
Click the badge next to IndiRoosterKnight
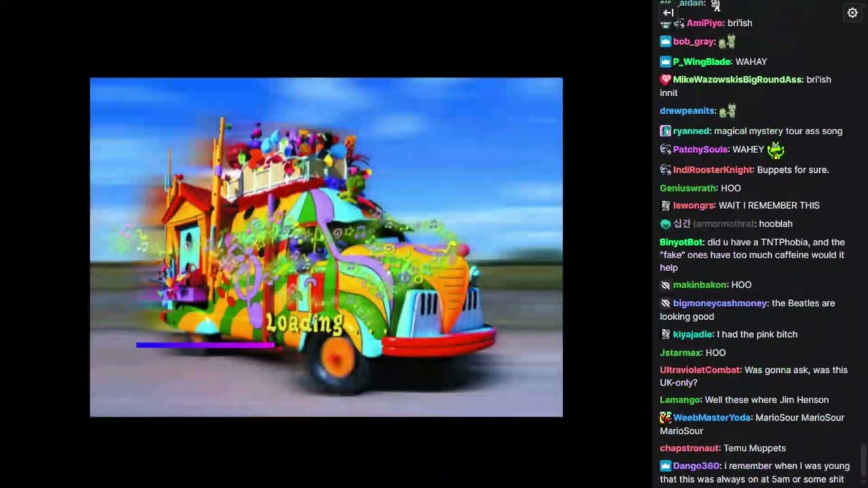coord(665,169)
